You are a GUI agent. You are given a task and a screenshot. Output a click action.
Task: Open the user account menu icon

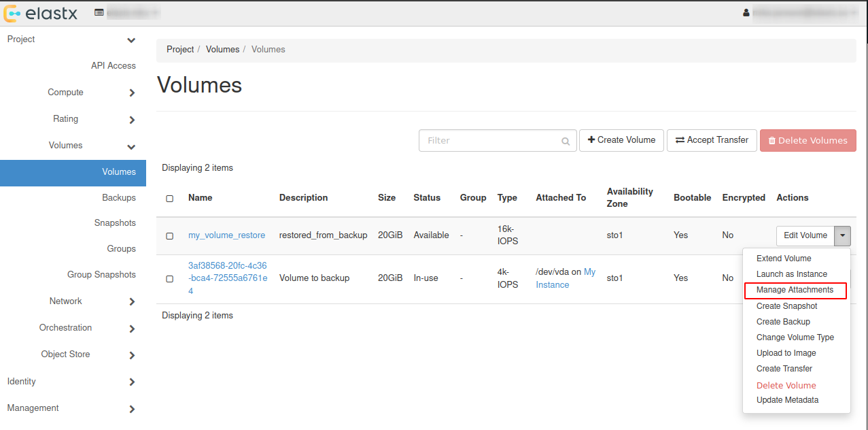click(746, 13)
